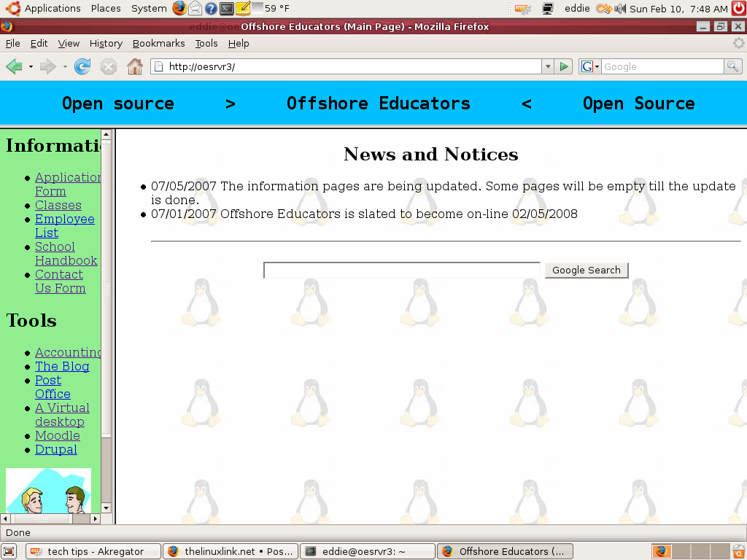Image resolution: width=747 pixels, height=560 pixels.
Task: Click the 59 °F weather applet
Action: (x=271, y=8)
